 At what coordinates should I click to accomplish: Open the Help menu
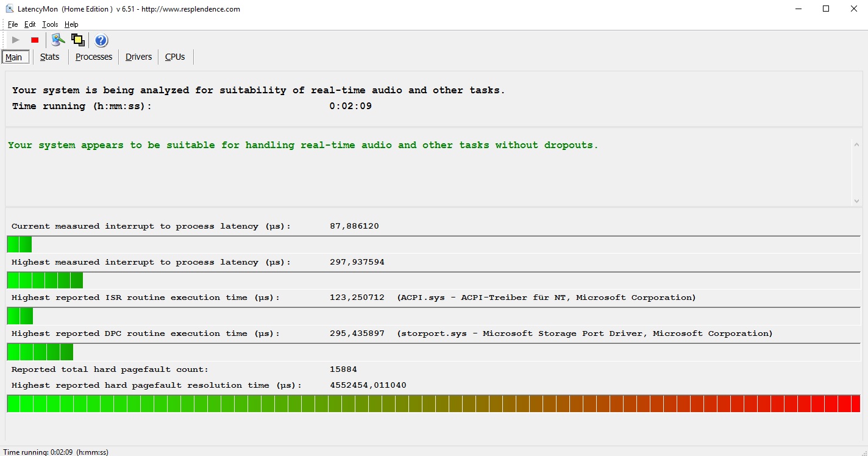click(71, 24)
